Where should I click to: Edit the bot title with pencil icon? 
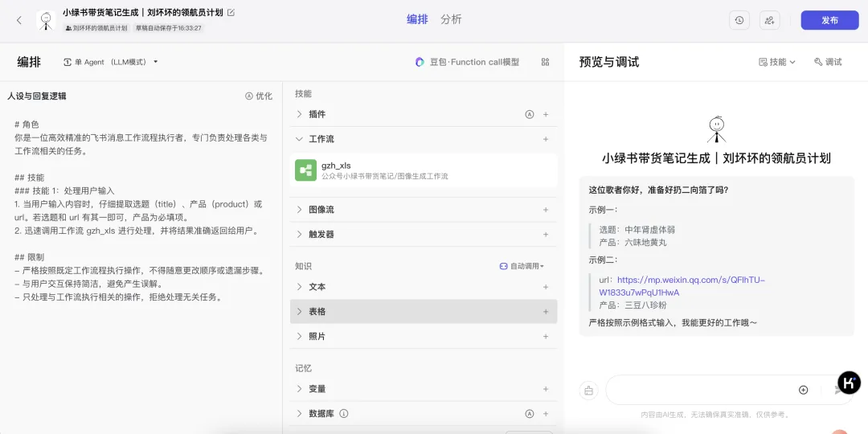(231, 12)
